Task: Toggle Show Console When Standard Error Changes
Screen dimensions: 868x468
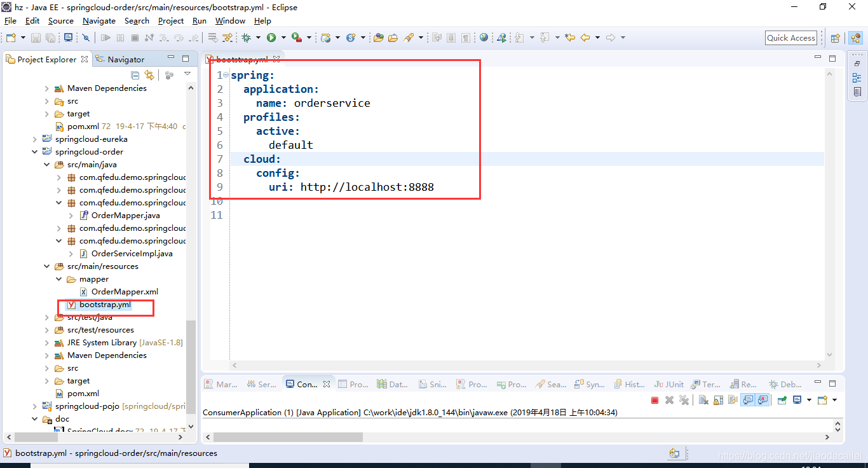Action: pos(763,400)
